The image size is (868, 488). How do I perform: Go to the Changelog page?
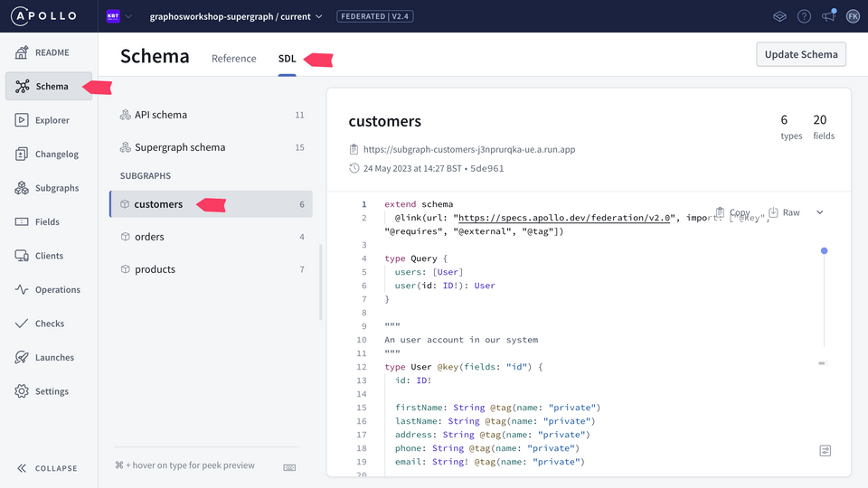49,154
